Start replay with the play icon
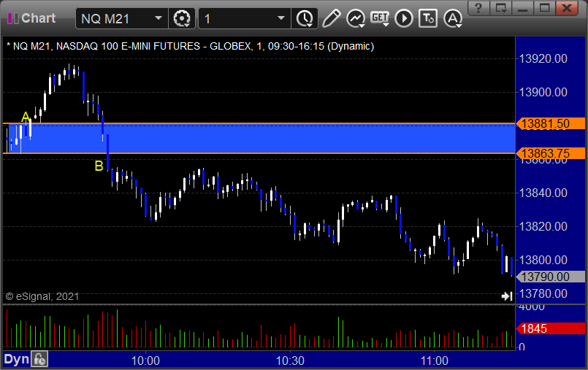This screenshot has height=370, width=588. tap(404, 18)
